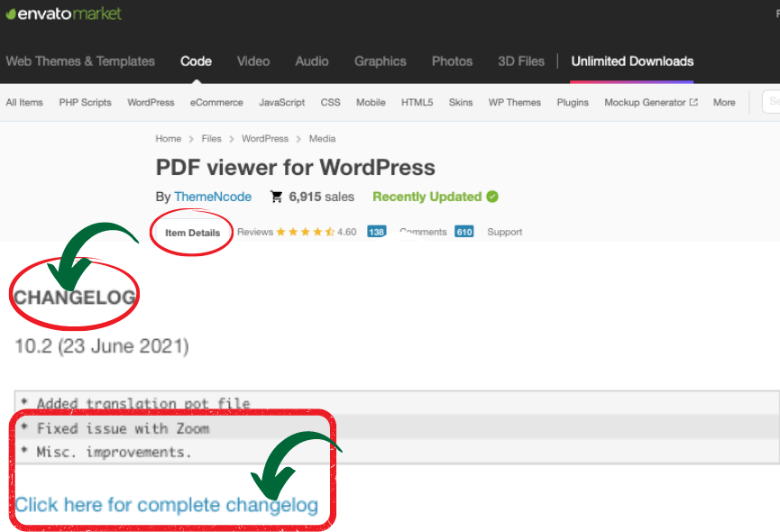Select the Item Details tab

(x=192, y=233)
